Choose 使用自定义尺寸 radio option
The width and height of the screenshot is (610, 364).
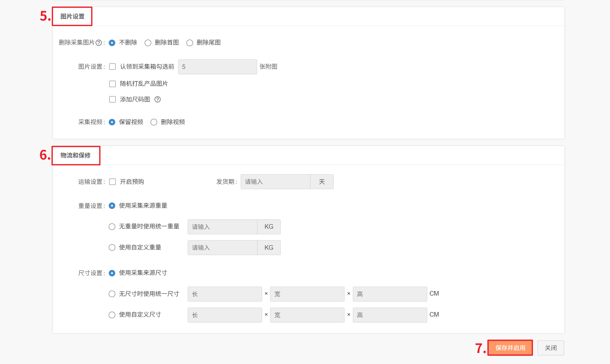coord(112,315)
